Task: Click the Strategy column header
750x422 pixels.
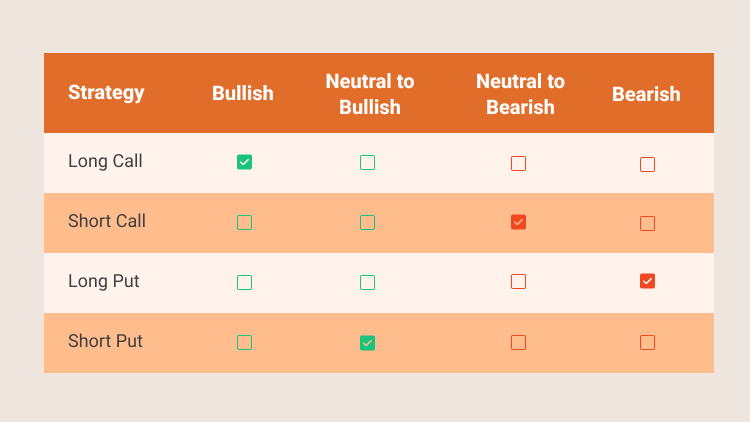Action: coord(106,93)
